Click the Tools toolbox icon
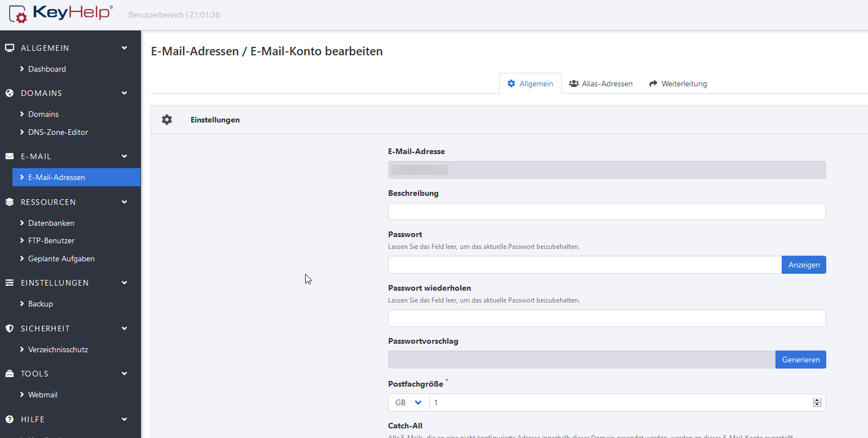The image size is (868, 438). (x=10, y=374)
